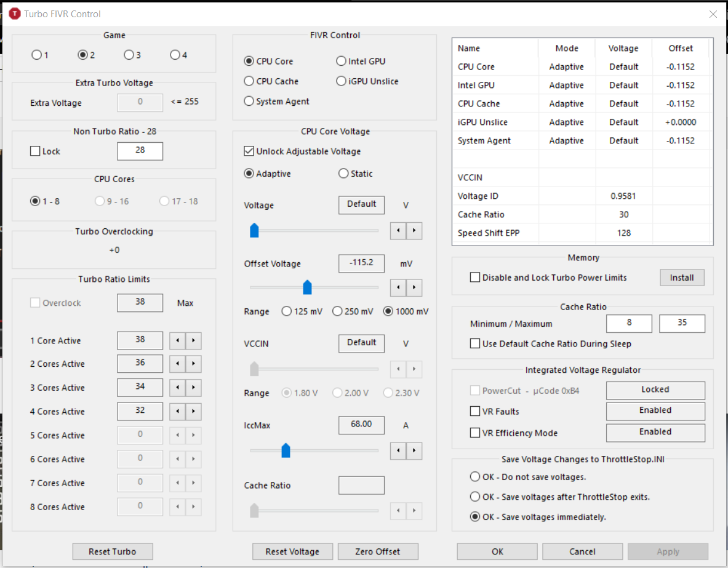Increase 1 Core Active ratio with right arrow
This screenshot has width=728, height=568.
click(x=194, y=340)
